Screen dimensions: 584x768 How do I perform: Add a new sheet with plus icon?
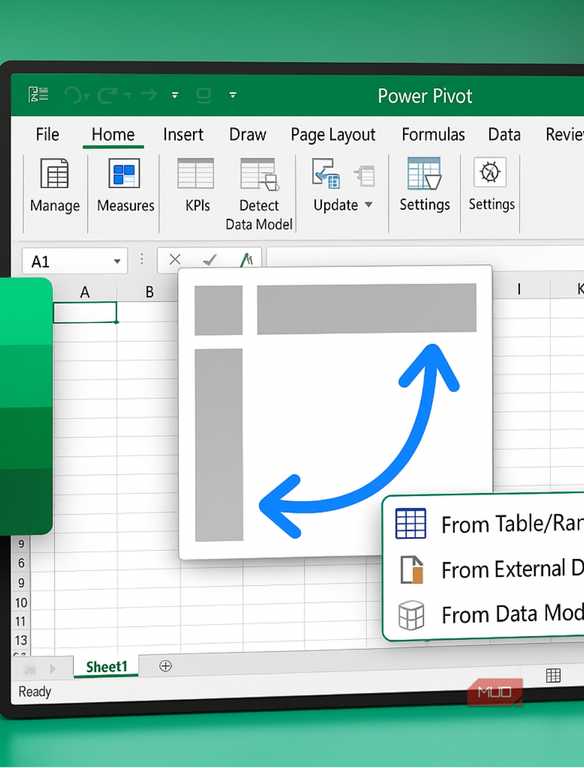(x=166, y=666)
